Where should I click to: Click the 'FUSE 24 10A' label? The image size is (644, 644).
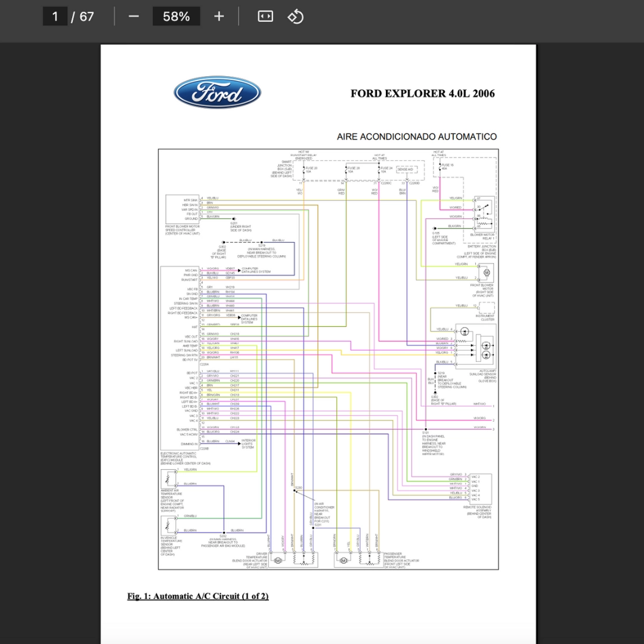[386, 169]
